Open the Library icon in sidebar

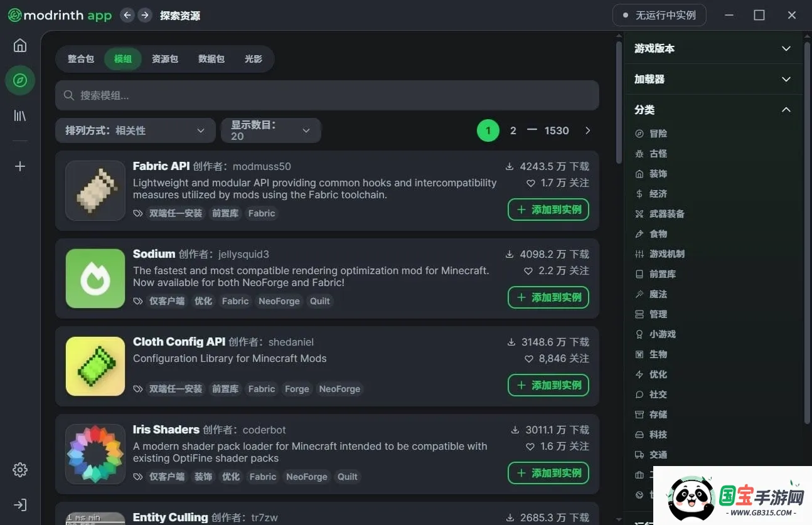[20, 115]
